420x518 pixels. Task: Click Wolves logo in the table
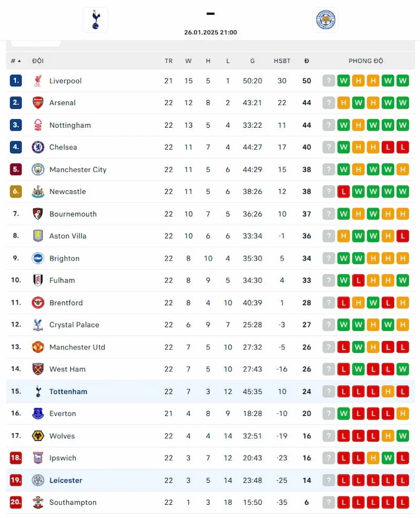coord(38,436)
